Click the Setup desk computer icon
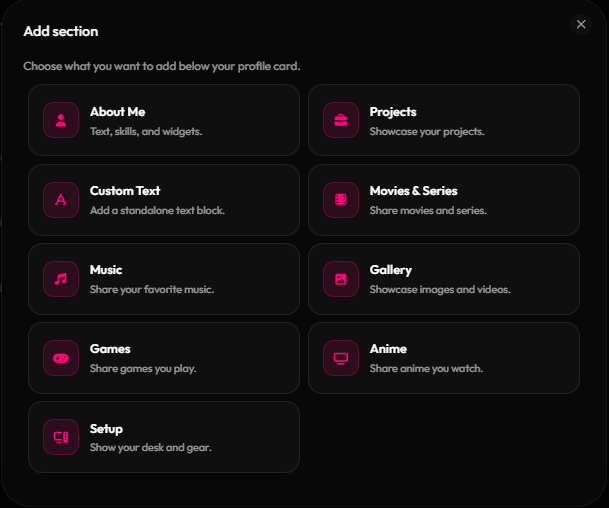Image resolution: width=609 pixels, height=508 pixels. click(61, 437)
